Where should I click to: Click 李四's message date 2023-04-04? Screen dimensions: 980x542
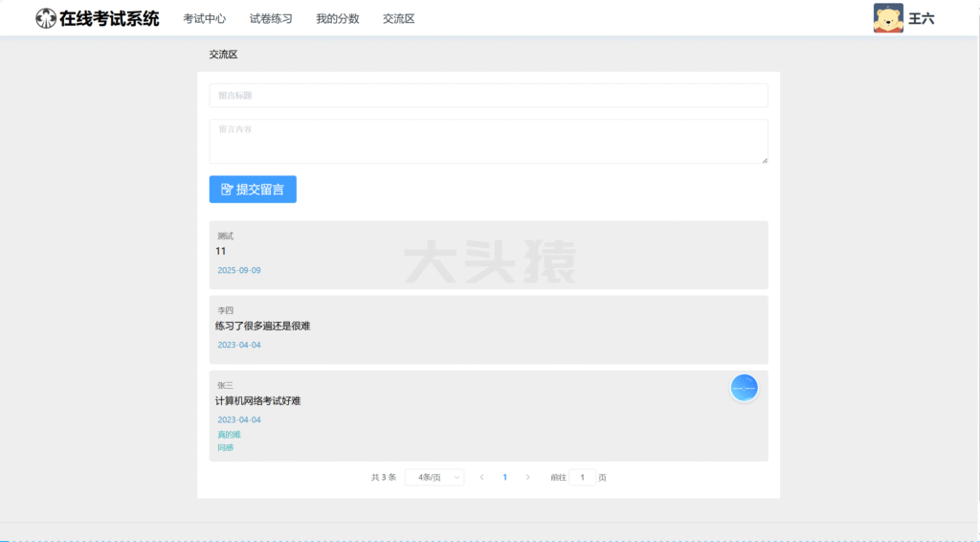coord(238,345)
